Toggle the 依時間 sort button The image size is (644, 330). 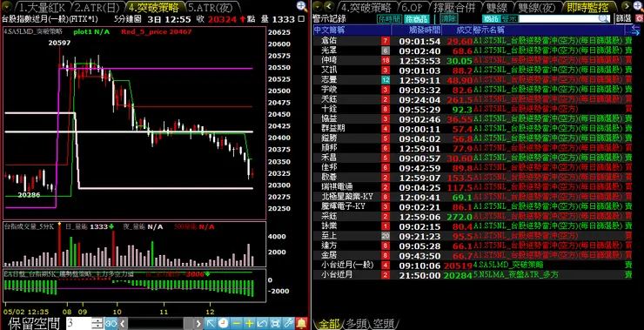[388, 19]
